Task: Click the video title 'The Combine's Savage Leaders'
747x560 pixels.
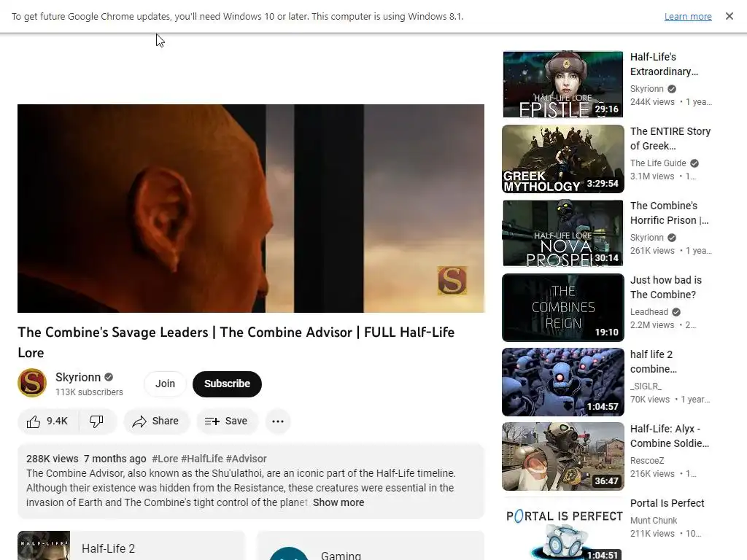Action: tap(236, 342)
